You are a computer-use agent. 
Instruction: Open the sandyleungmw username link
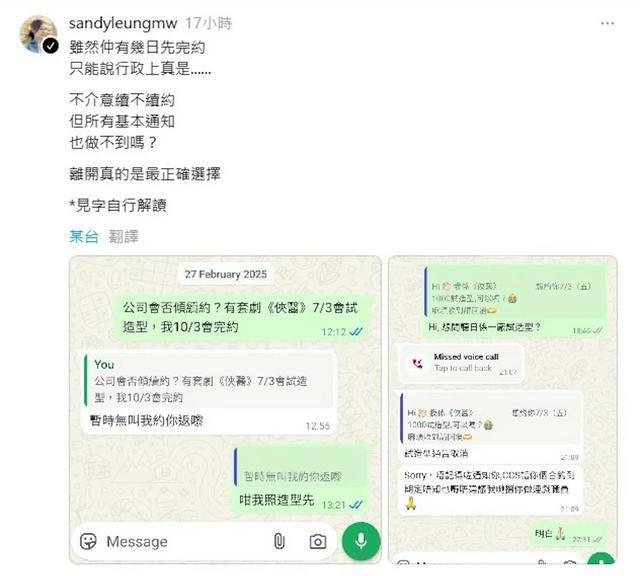pos(123,23)
